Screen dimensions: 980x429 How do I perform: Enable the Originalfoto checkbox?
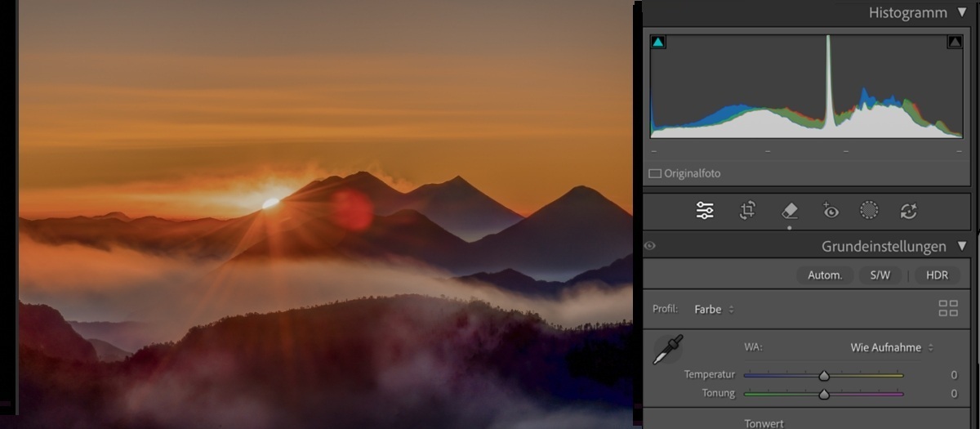click(x=654, y=174)
